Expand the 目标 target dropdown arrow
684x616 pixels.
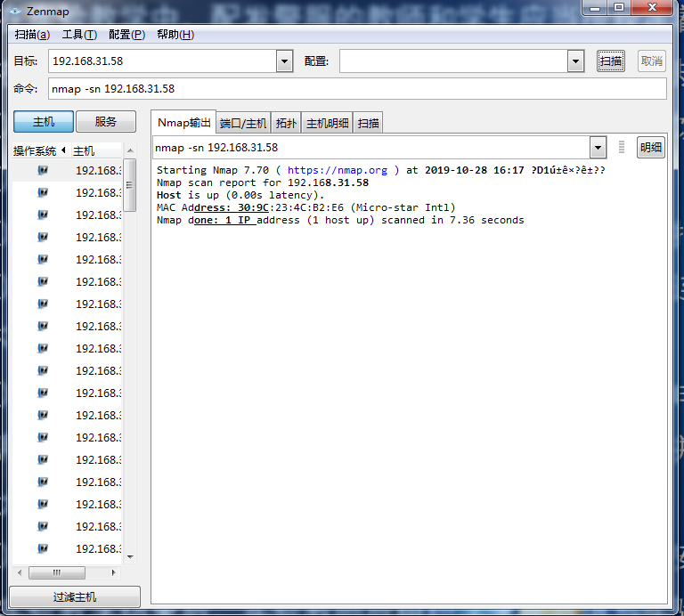(284, 61)
